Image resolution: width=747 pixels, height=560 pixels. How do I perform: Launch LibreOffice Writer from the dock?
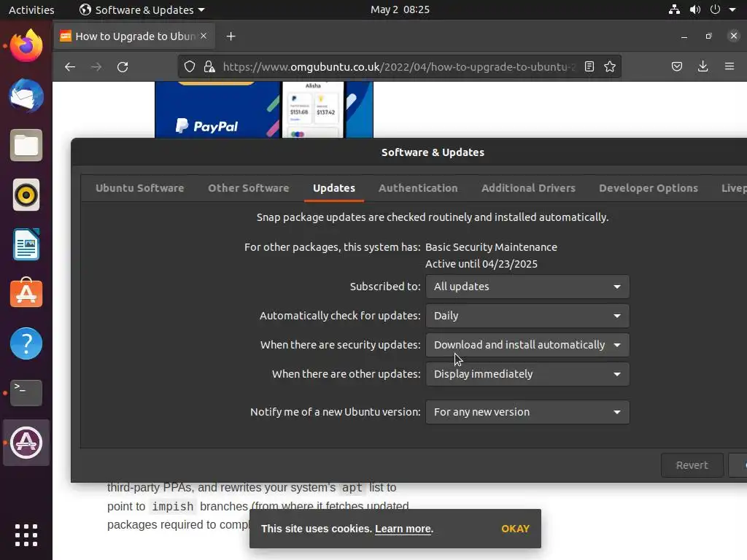click(x=26, y=244)
